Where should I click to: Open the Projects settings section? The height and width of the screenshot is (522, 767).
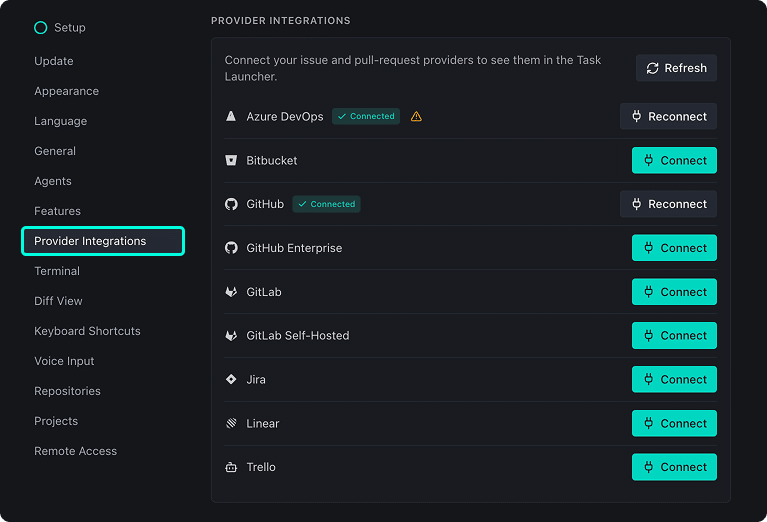pos(56,421)
